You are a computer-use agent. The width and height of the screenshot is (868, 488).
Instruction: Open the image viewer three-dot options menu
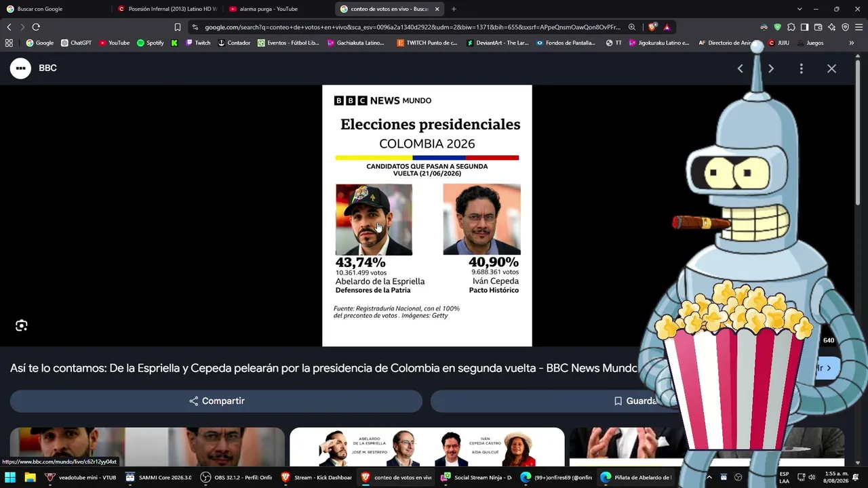(x=802, y=68)
